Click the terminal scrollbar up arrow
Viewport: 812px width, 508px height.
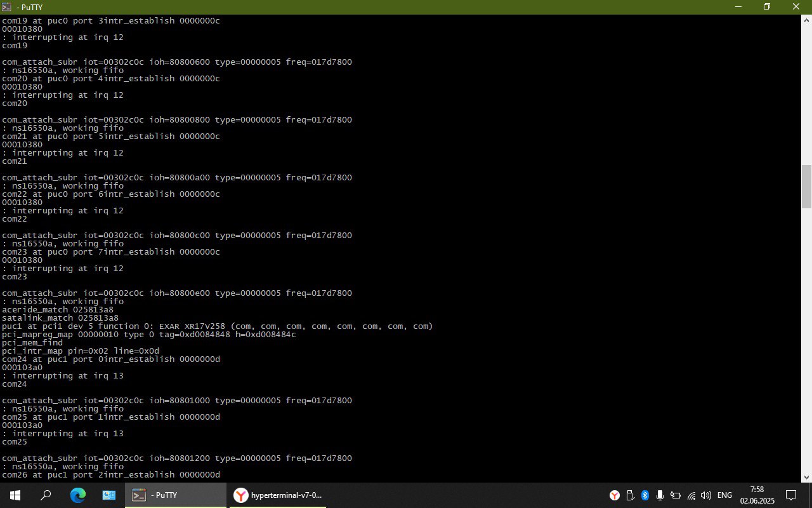coord(807,20)
